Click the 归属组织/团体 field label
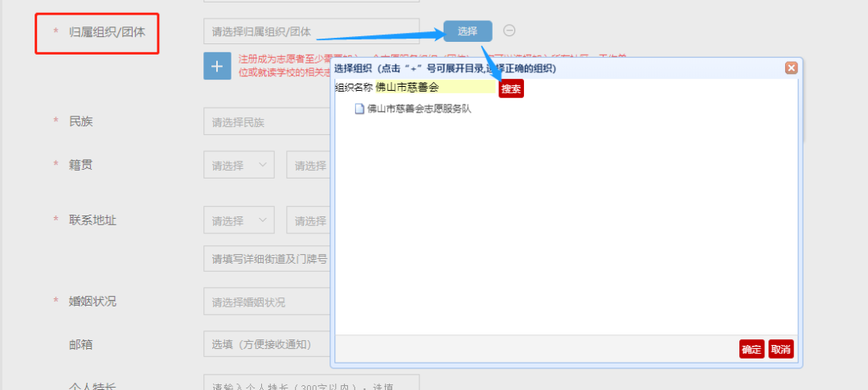The image size is (868, 390). [x=107, y=32]
